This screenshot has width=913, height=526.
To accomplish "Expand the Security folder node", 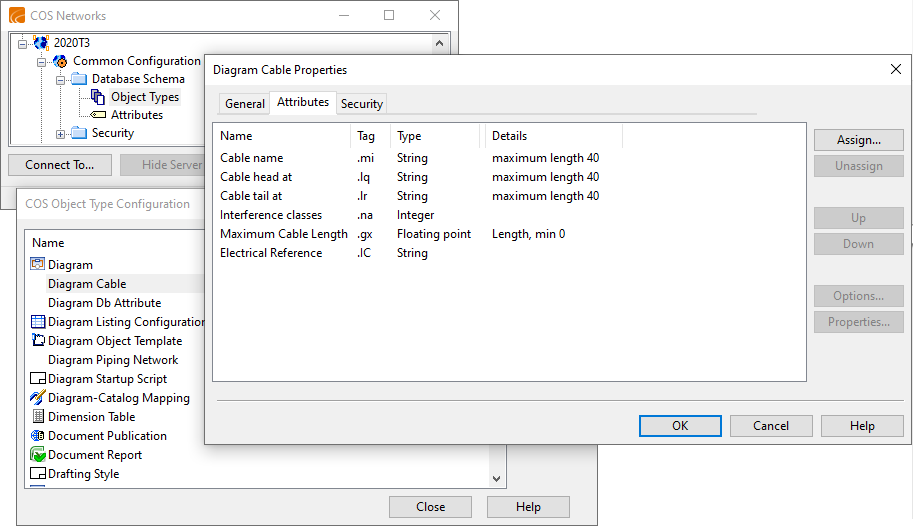I will tap(61, 134).
